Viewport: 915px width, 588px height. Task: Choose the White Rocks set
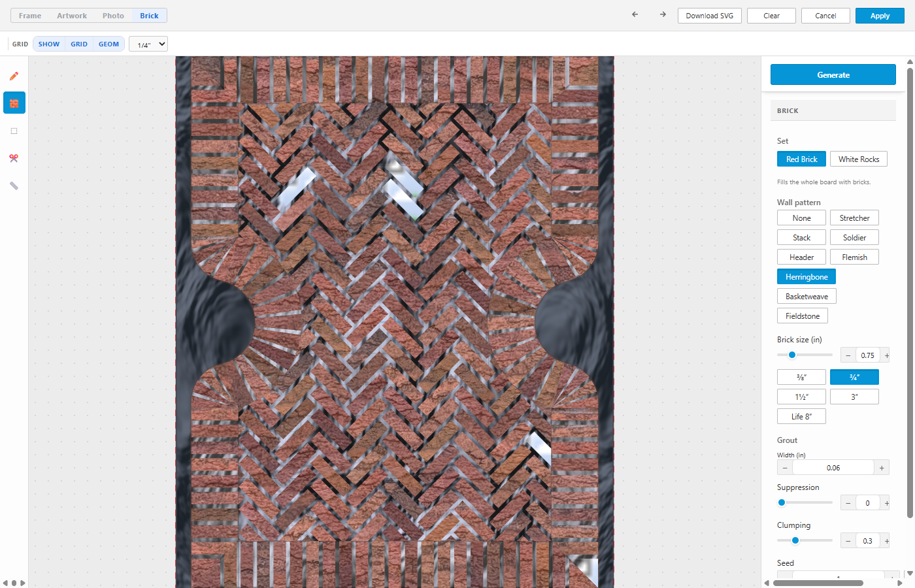(859, 159)
